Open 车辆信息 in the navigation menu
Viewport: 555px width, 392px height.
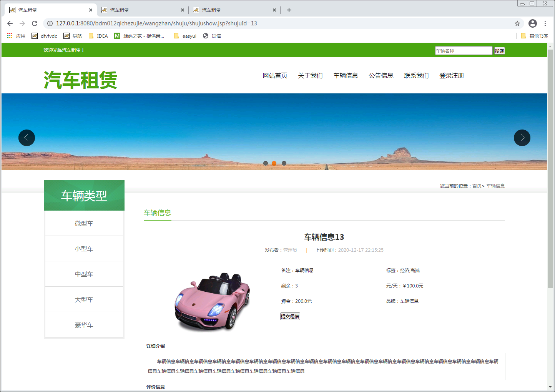[346, 76]
